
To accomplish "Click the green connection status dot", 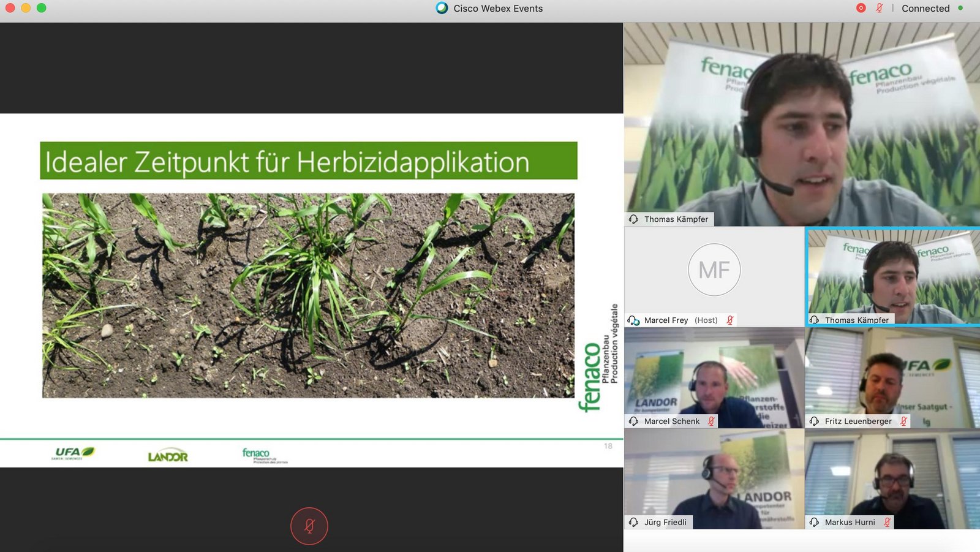I will coord(960,8).
